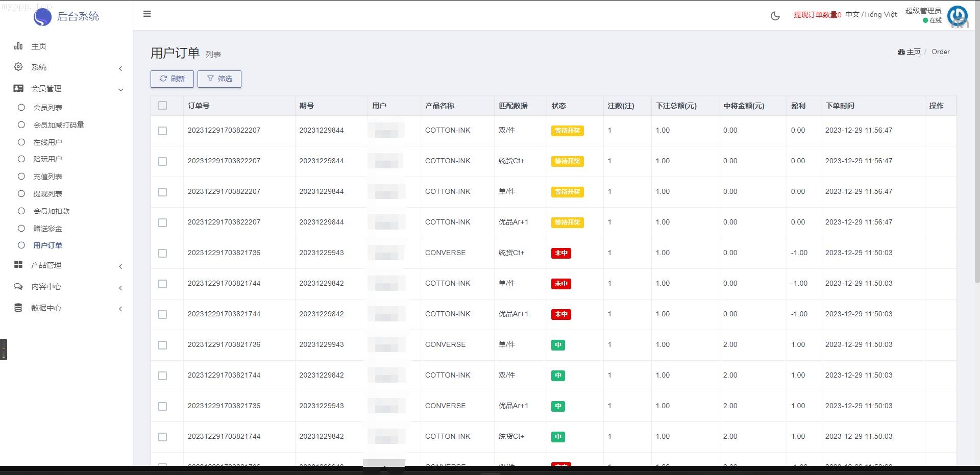Image resolution: width=980 pixels, height=475 pixels.
Task: Expand the 产品管理 submenu arrow
Action: tap(120, 266)
